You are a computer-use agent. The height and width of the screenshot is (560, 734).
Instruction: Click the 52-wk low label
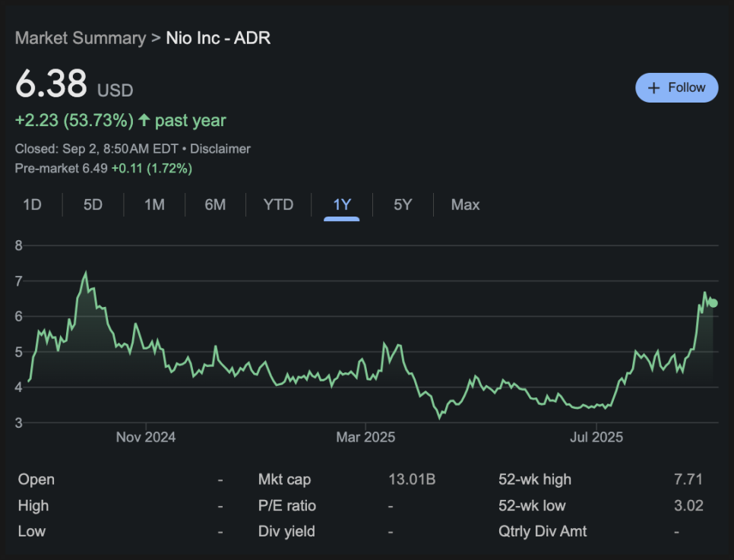point(532,506)
